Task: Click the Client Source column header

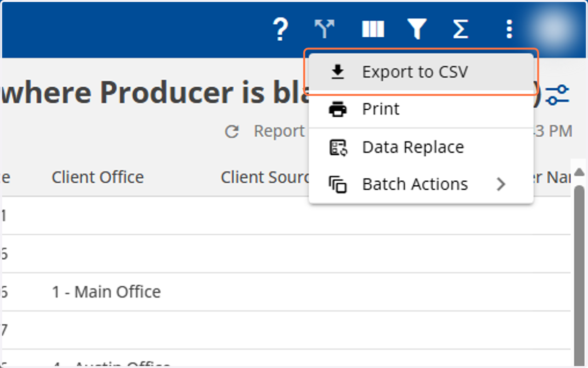Action: [265, 177]
